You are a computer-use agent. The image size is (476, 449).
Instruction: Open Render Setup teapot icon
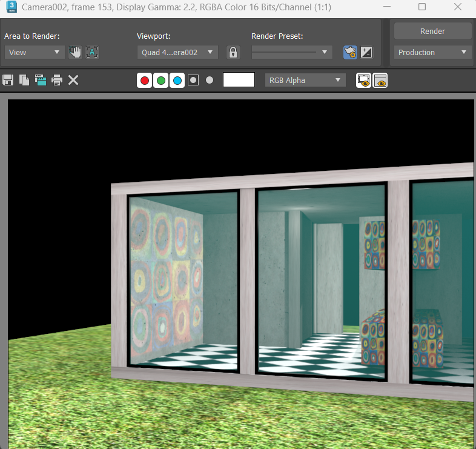350,52
